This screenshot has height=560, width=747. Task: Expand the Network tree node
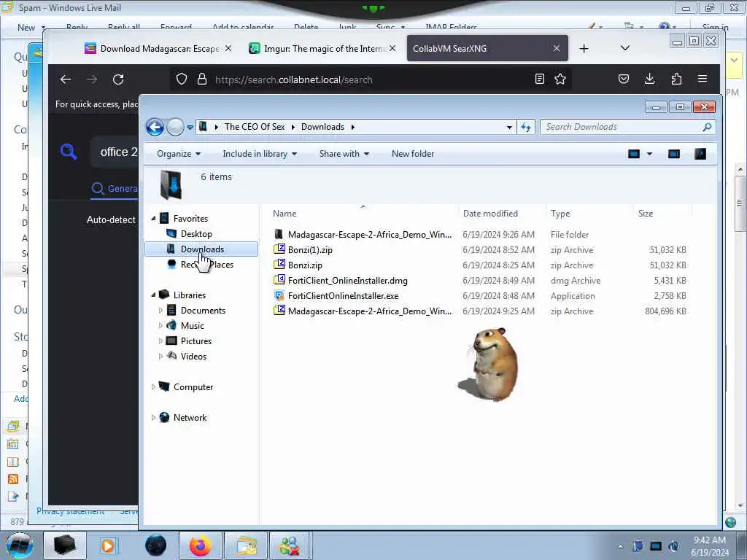(x=153, y=418)
